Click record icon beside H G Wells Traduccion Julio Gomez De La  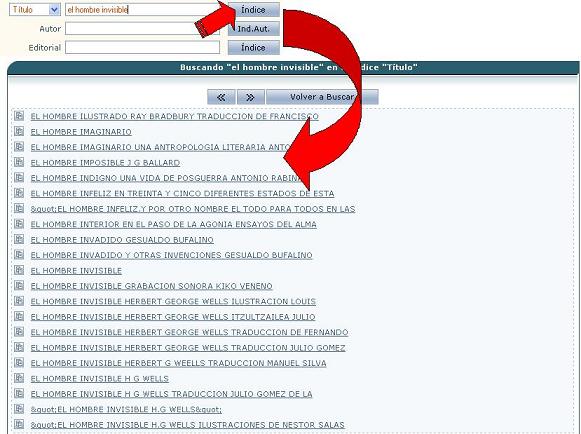[x=19, y=393]
